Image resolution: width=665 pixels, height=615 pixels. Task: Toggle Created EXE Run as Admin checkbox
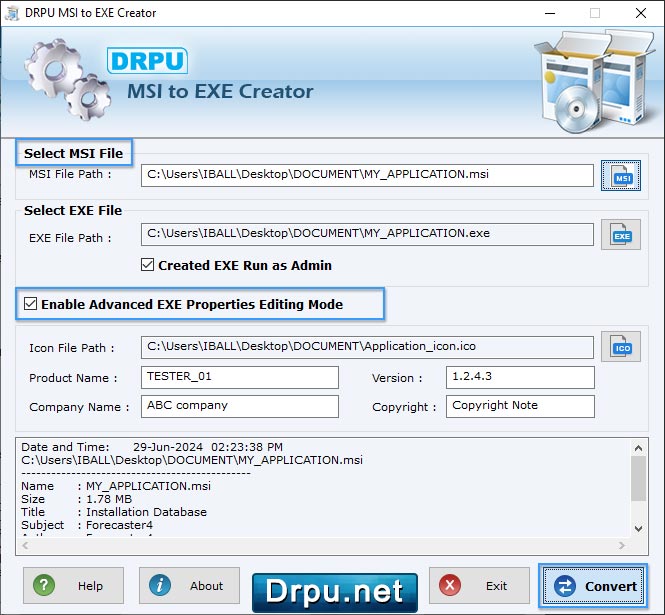(147, 265)
